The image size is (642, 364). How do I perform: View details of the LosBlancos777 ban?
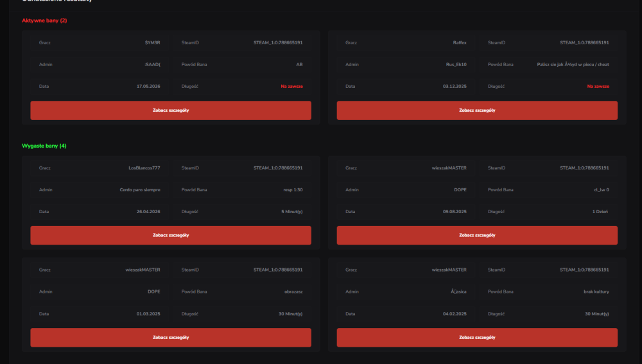(171, 235)
